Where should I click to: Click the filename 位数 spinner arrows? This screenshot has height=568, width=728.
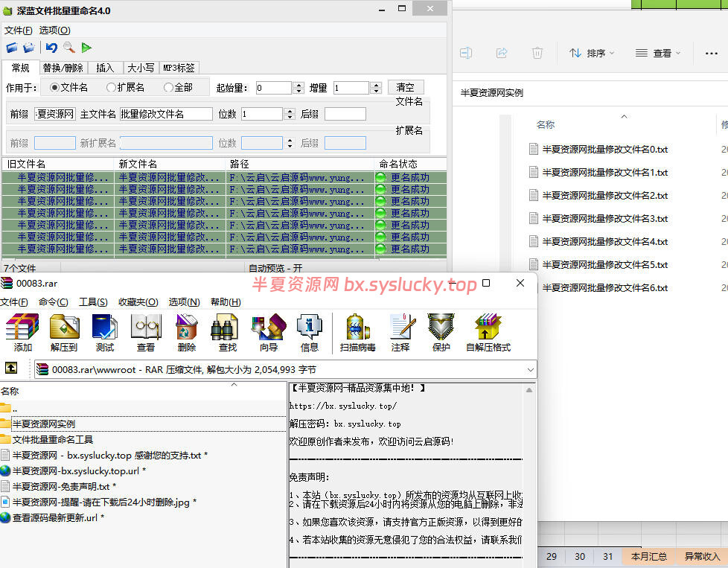pyautogui.click(x=290, y=114)
